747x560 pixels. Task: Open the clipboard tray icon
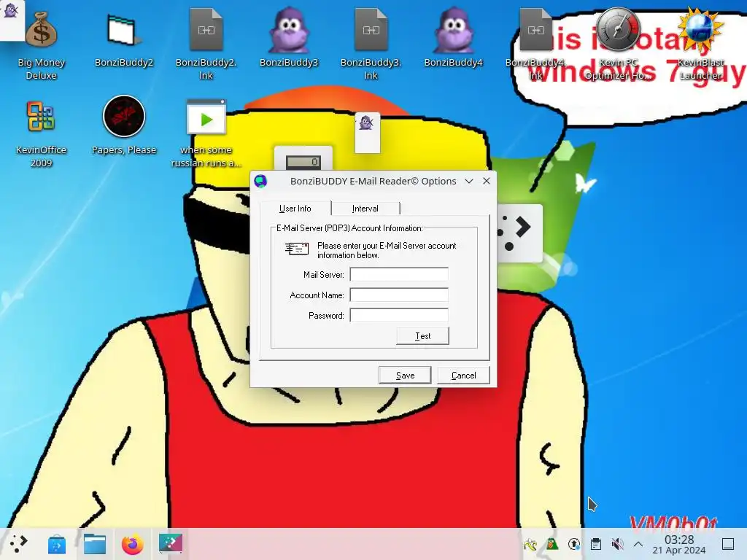[x=596, y=544]
